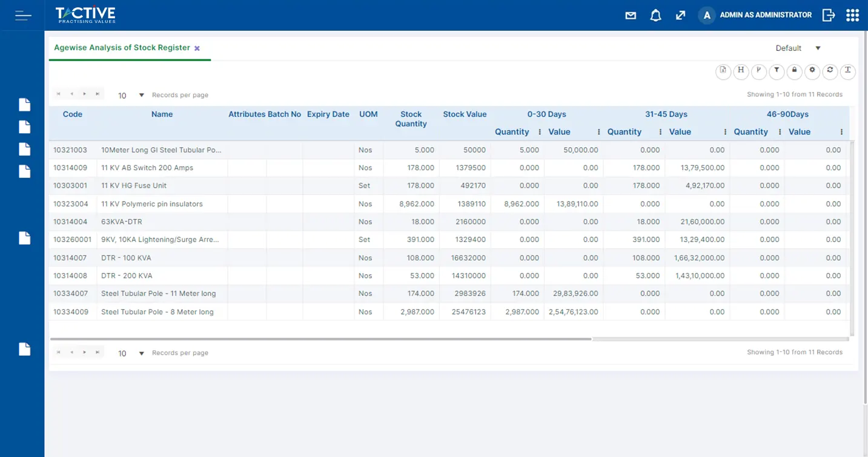
Task: Open top Records per page dropdown
Action: (x=131, y=96)
